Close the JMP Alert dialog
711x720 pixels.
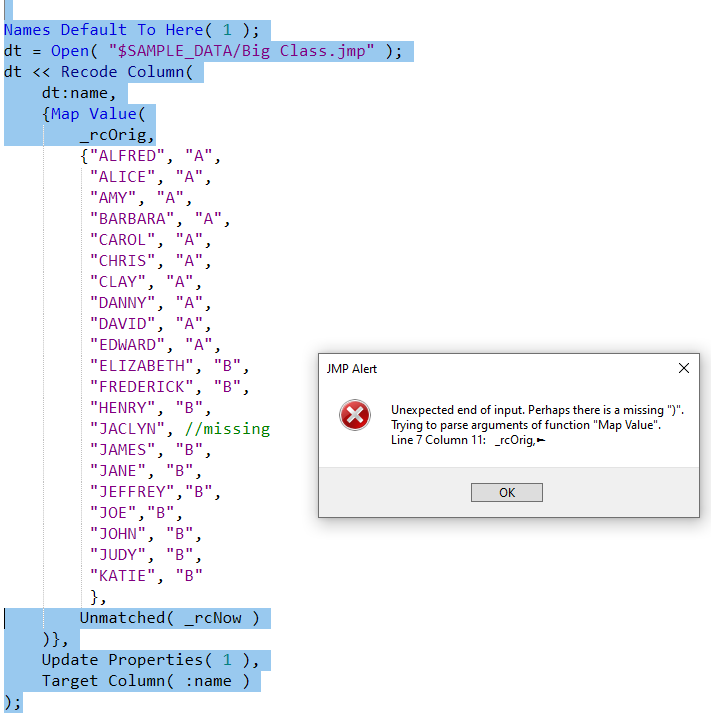(683, 368)
